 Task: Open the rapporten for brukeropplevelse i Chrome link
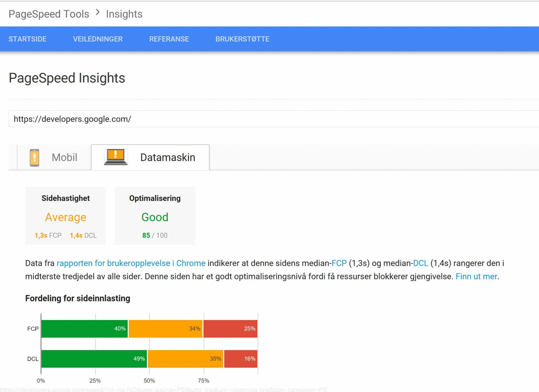[131, 263]
